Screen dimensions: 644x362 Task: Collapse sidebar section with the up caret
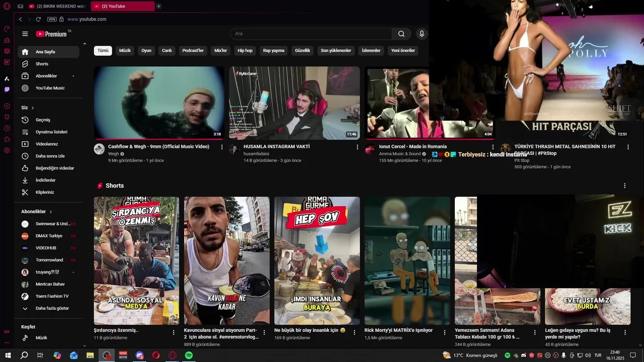click(x=85, y=44)
